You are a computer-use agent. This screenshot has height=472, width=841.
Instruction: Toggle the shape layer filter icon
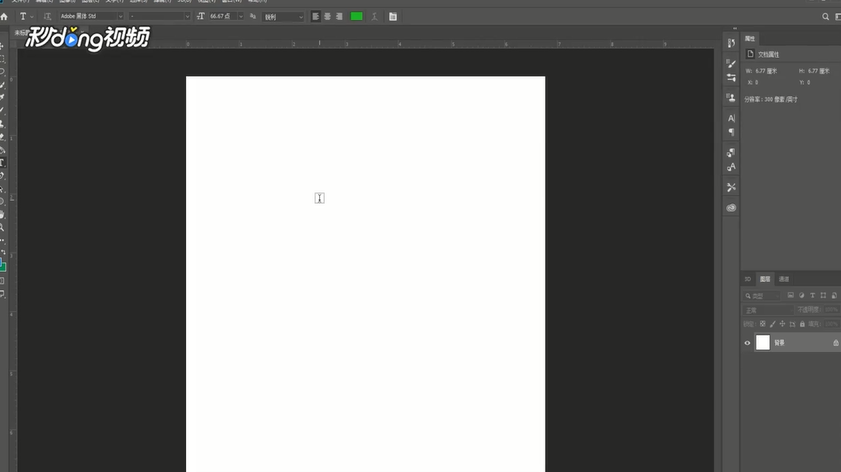823,296
